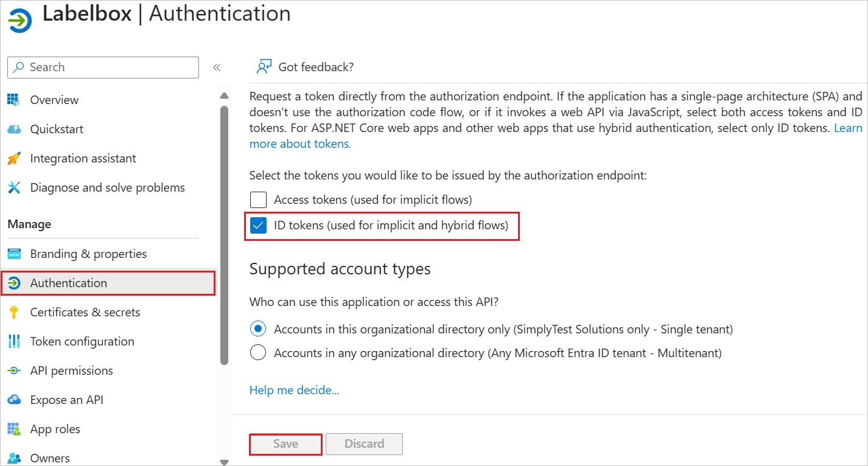The image size is (868, 466).
Task: Click the Authentication arrow icon in sidebar
Action: tap(14, 283)
